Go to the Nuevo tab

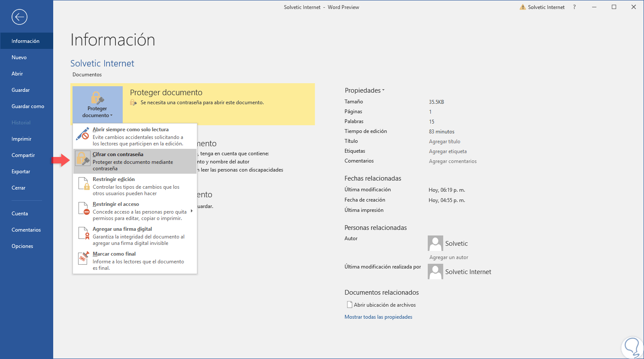pos(27,57)
